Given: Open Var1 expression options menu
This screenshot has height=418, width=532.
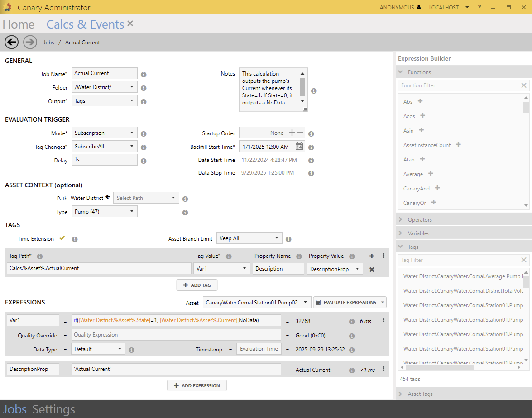Looking at the screenshot, I should click(x=383, y=320).
